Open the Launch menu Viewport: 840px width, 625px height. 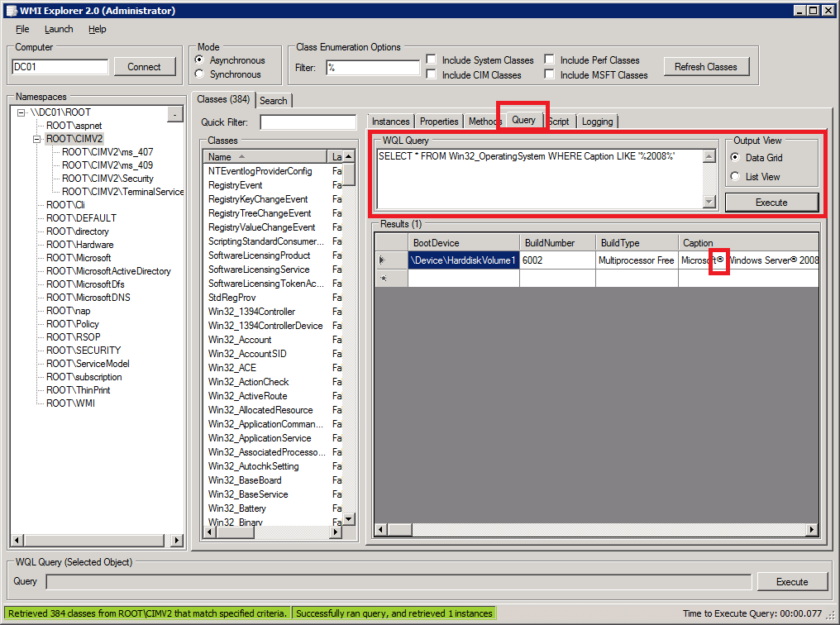tap(59, 29)
